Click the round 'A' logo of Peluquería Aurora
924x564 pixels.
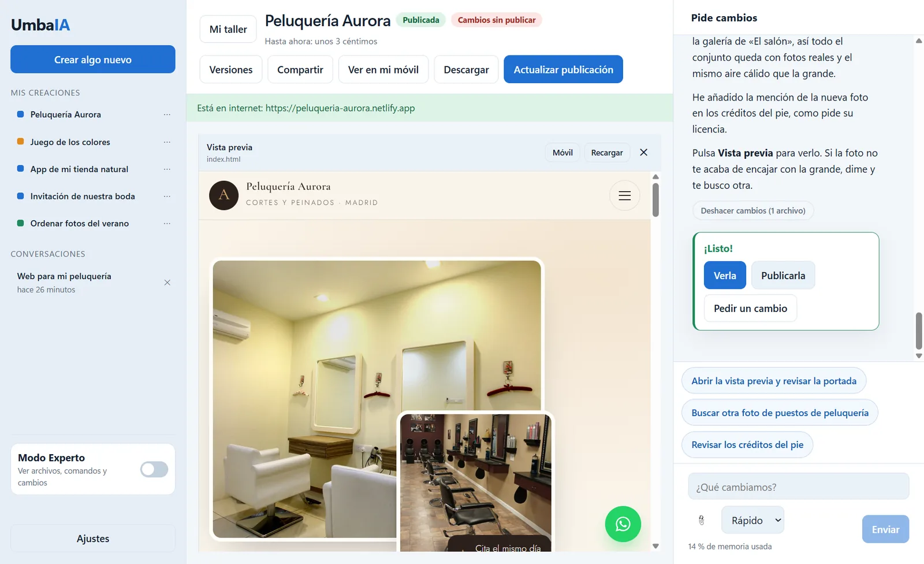click(x=223, y=195)
